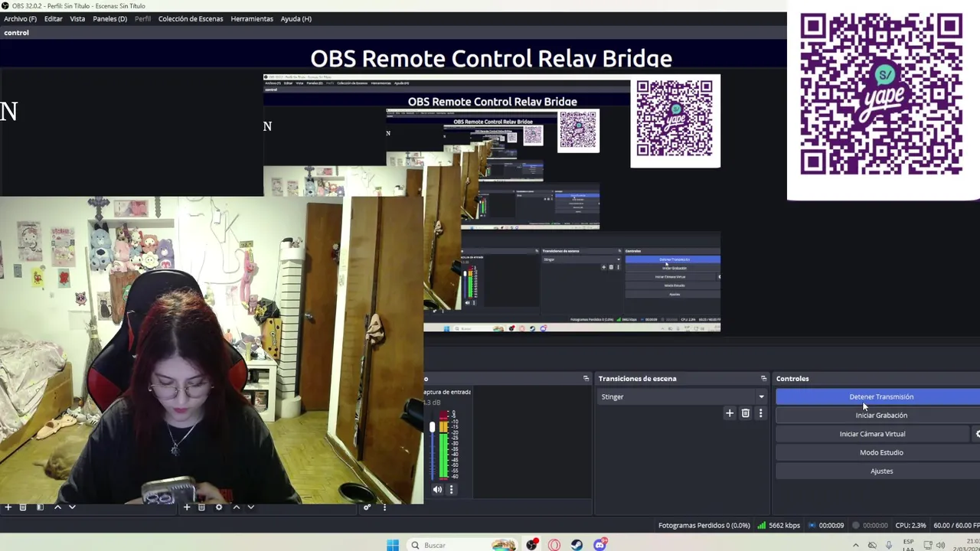Click the ESP keyboard language indicator
Screen dimensions: 980x551
908,545
